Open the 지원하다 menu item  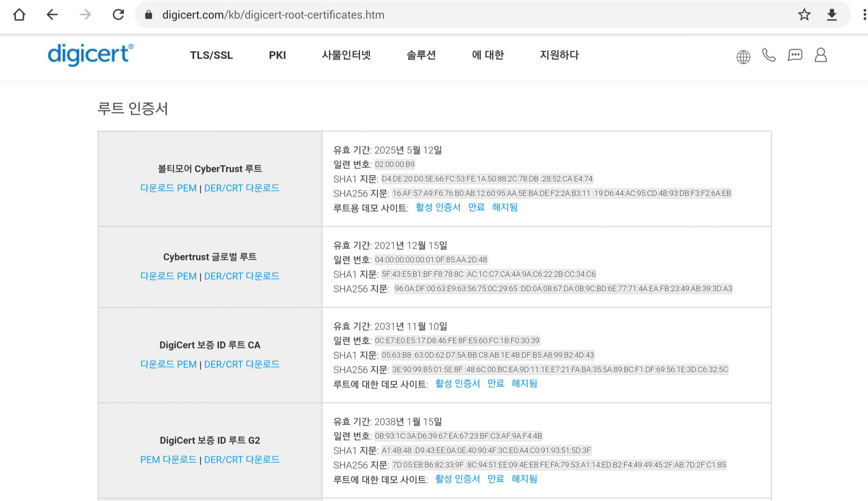pyautogui.click(x=559, y=55)
